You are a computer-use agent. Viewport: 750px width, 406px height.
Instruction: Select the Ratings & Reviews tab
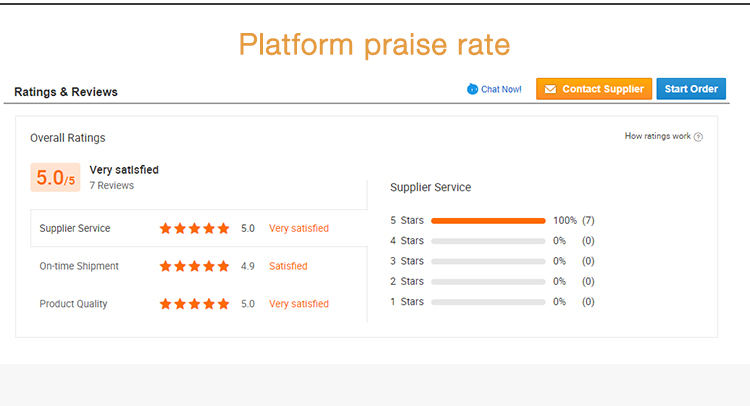coord(66,92)
